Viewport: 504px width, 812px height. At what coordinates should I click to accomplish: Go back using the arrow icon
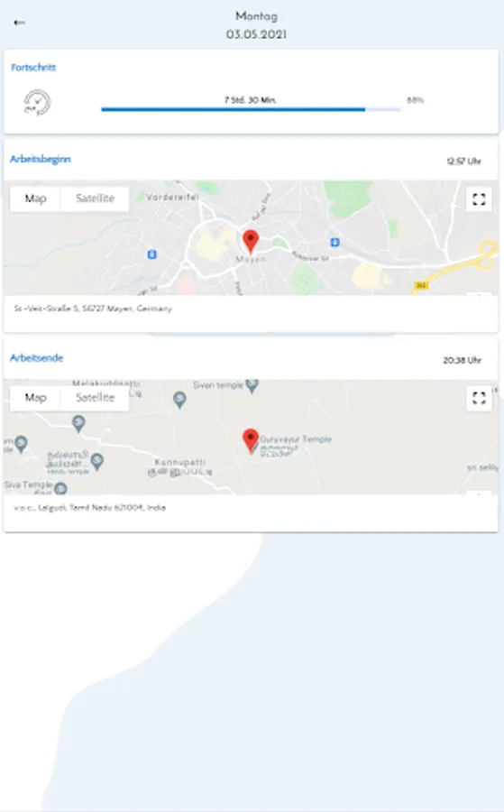tap(20, 23)
